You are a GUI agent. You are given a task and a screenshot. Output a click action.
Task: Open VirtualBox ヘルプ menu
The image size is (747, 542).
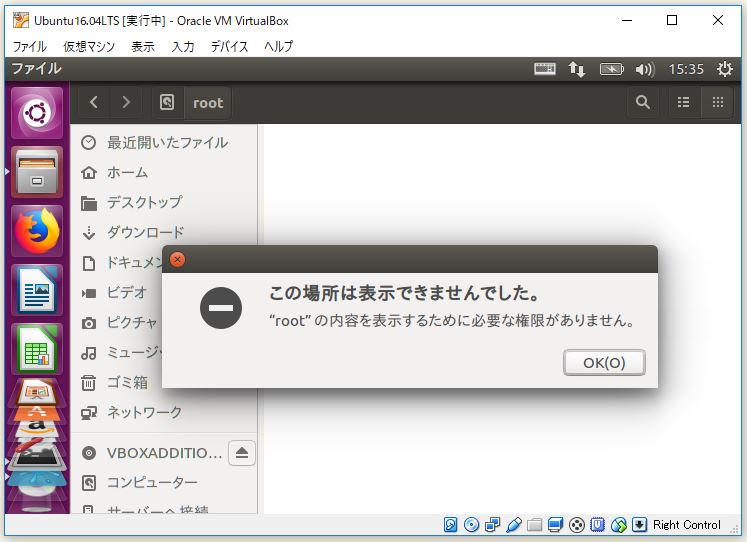click(279, 46)
